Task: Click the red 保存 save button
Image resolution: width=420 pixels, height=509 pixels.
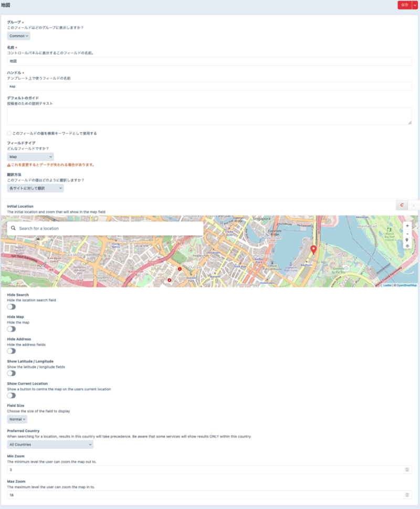Action: click(x=404, y=5)
